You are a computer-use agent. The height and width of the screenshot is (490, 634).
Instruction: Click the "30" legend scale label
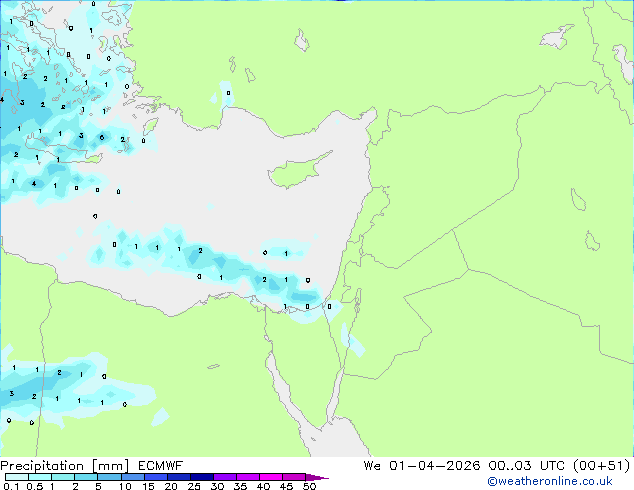click(217, 486)
